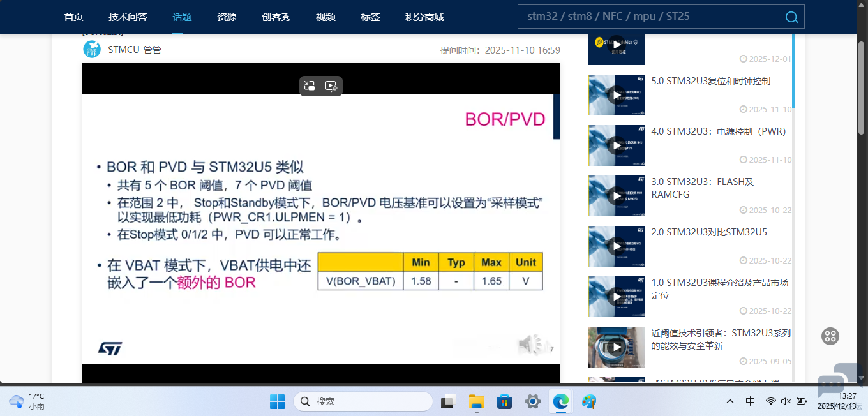The image size is (868, 416).
Task: Click the 1.58 Min value cell
Action: (421, 281)
